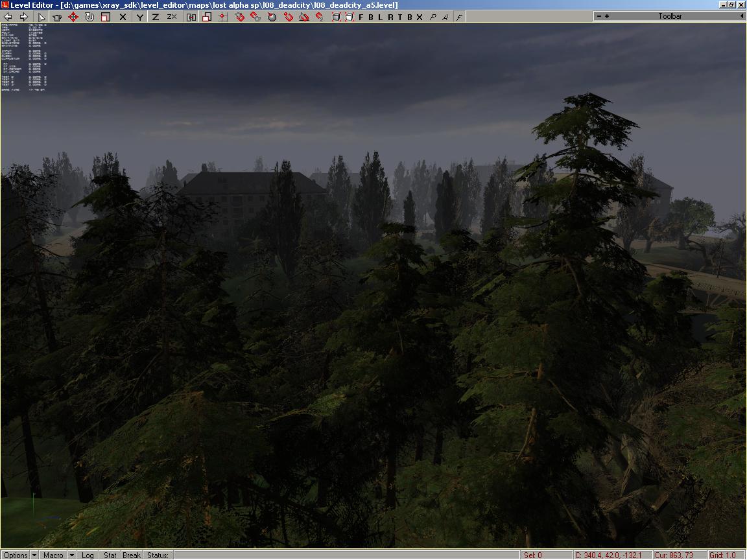Screen dimensions: 747x560
Task: Open the Options menu button
Action: coord(16,555)
